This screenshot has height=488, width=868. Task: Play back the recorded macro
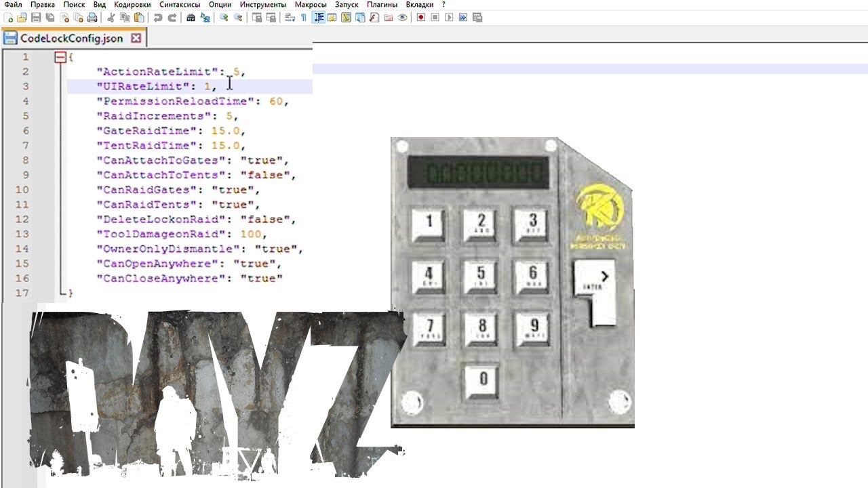tap(449, 18)
